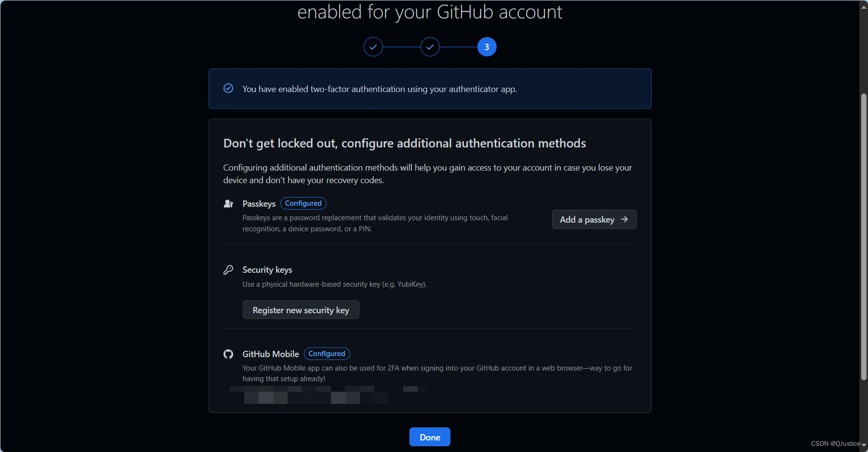868x452 pixels.
Task: Select the Security keys heading label
Action: pyautogui.click(x=267, y=270)
